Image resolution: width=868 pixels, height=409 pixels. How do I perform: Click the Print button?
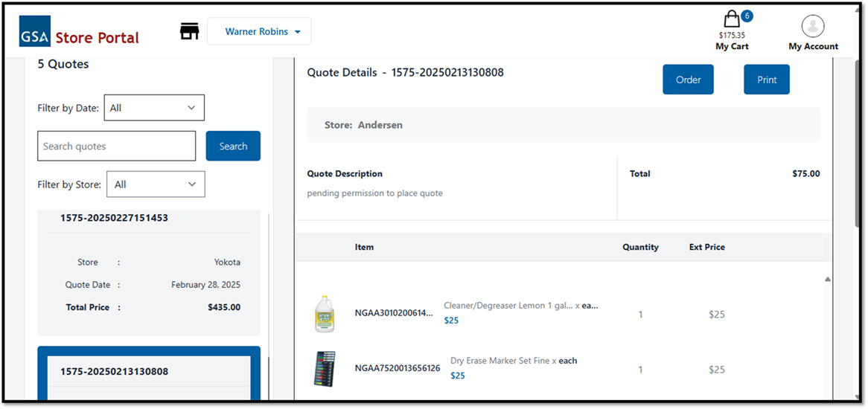pos(766,80)
